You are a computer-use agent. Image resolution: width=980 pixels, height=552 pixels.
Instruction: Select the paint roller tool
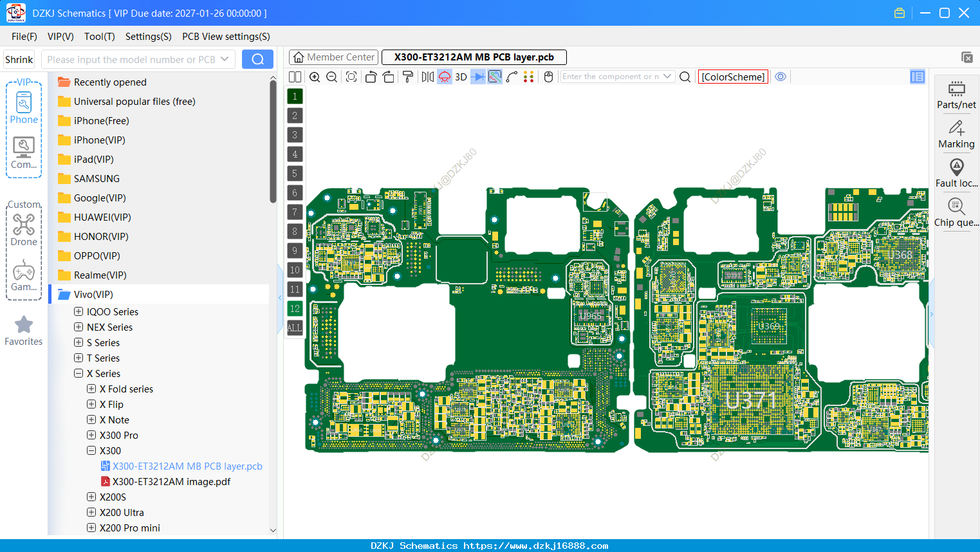pos(408,77)
